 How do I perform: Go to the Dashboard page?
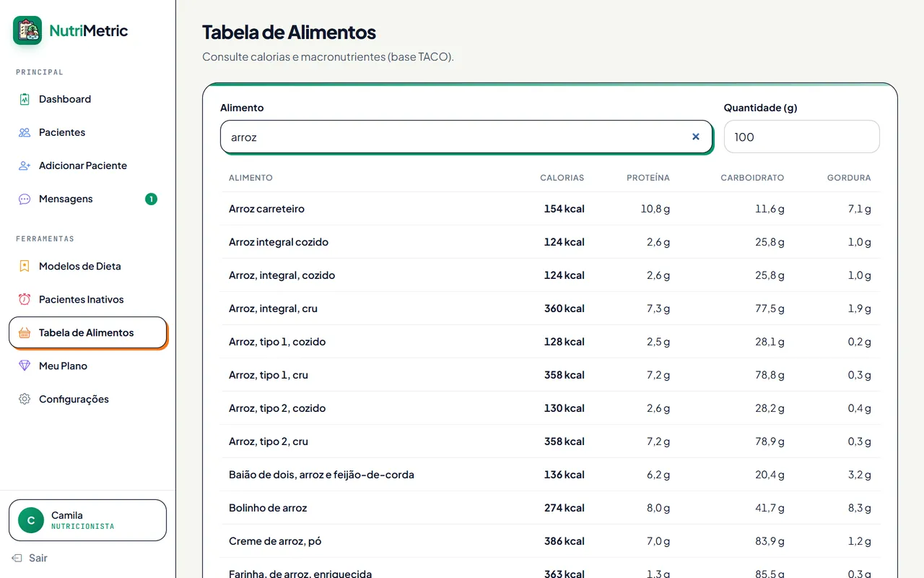[88, 99]
